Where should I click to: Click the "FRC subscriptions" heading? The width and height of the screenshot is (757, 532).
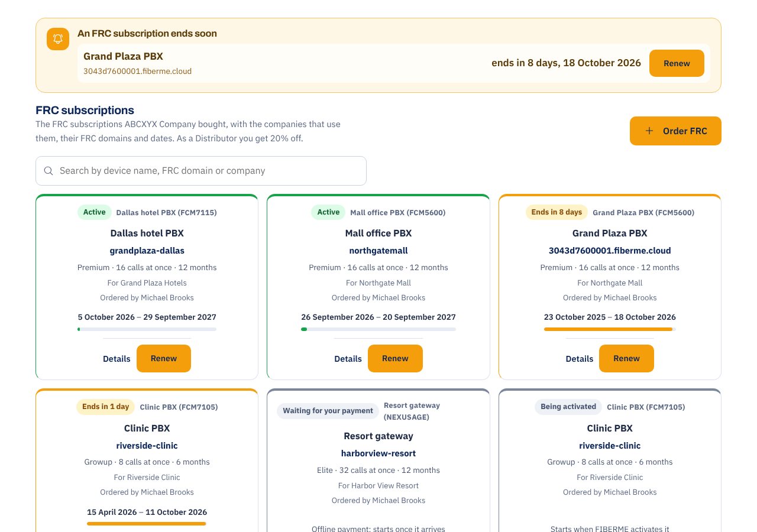click(85, 110)
